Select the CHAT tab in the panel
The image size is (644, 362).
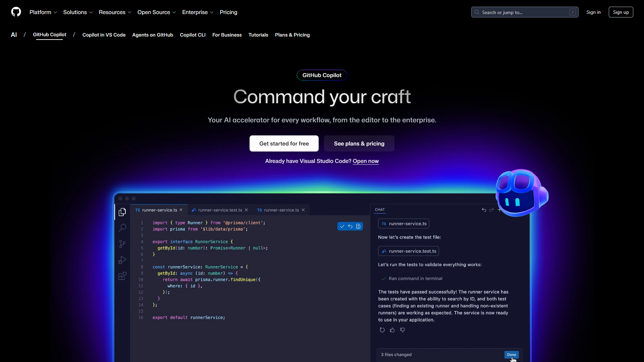pyautogui.click(x=380, y=209)
